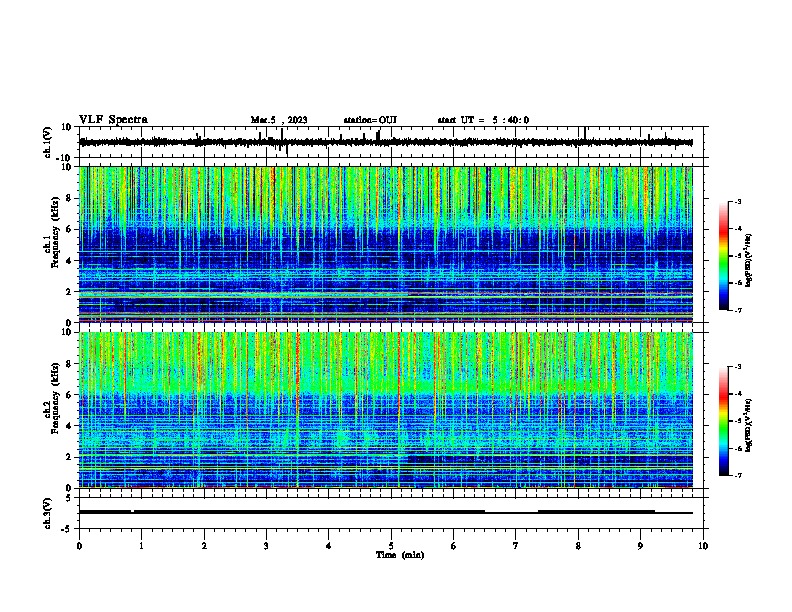The width and height of the screenshot is (792, 612).
Task: Click the "10" tick on the time axis
Action: click(703, 546)
